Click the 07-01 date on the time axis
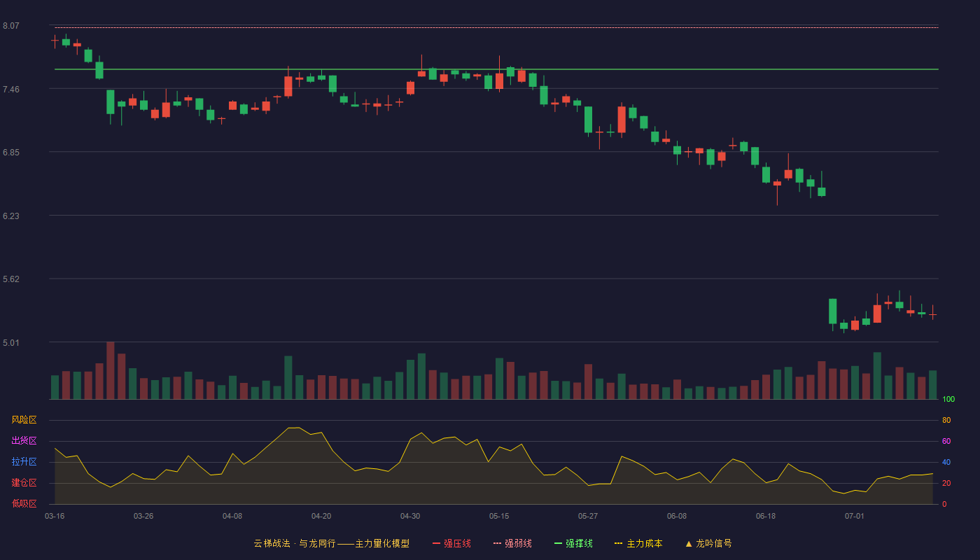Screen dimensions: 980x560 coord(855,516)
